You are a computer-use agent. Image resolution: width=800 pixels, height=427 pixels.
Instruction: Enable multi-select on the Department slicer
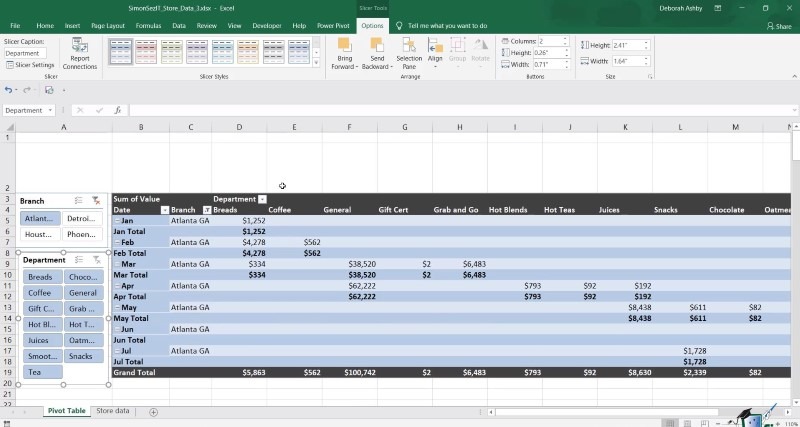pyautogui.click(x=79, y=259)
